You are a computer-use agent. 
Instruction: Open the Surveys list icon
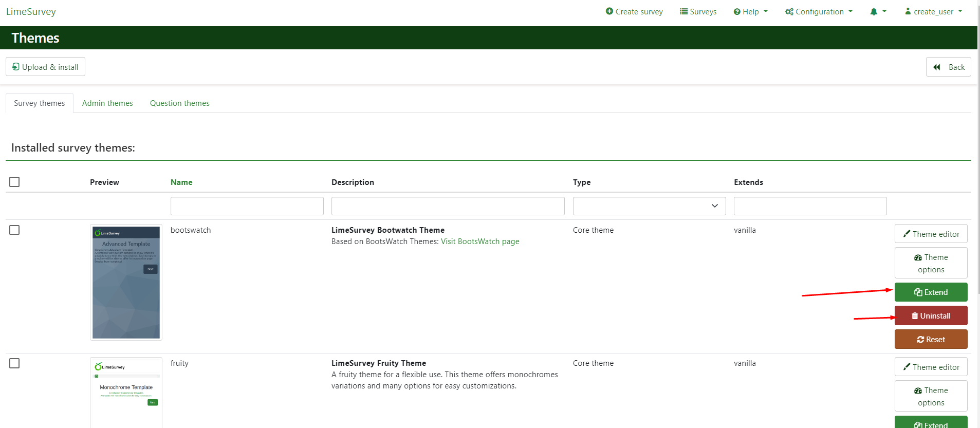click(683, 11)
